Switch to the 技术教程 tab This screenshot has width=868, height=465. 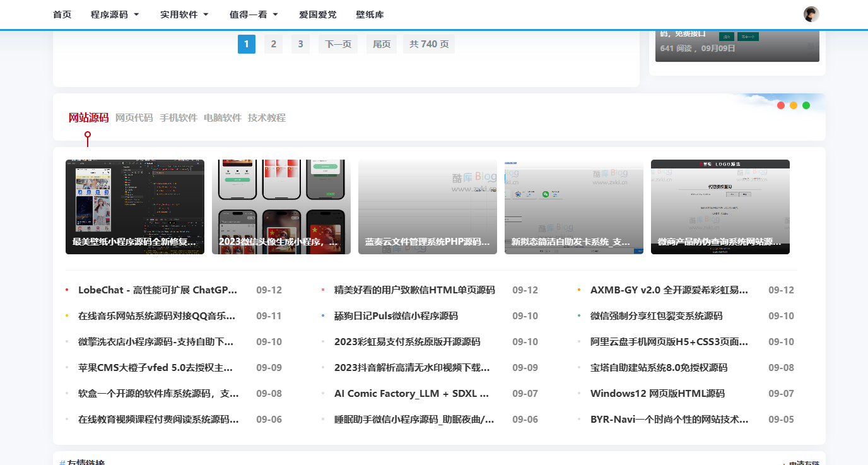[267, 117]
